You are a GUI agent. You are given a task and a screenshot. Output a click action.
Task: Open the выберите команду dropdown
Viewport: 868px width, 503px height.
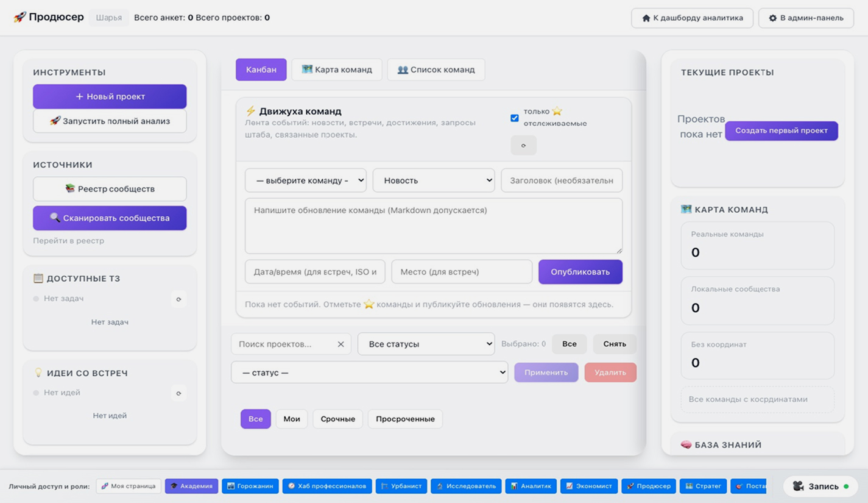(x=305, y=180)
